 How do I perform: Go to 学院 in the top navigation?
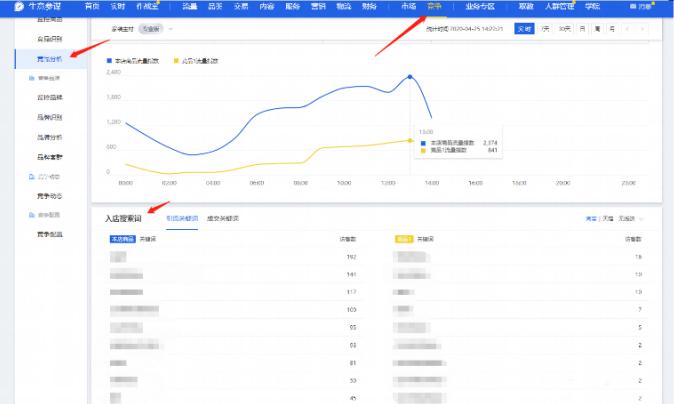coord(592,6)
